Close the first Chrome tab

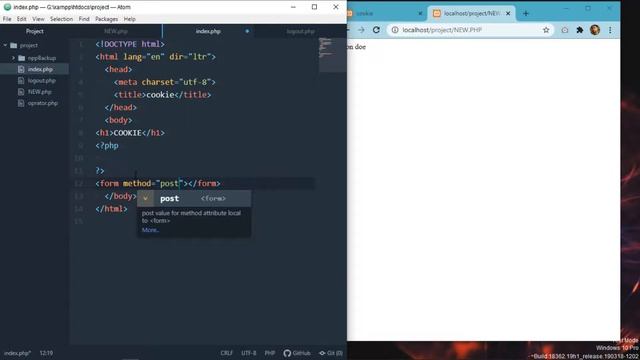coord(420,13)
